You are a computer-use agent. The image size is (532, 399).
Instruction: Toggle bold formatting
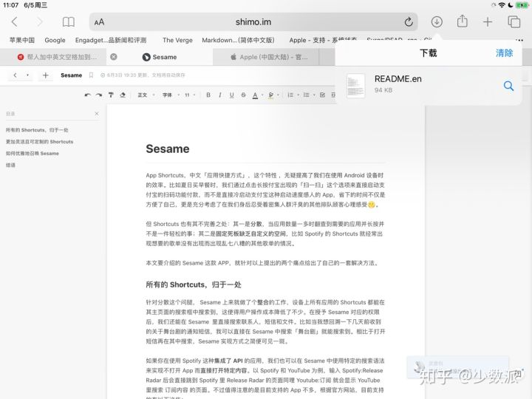[208, 95]
